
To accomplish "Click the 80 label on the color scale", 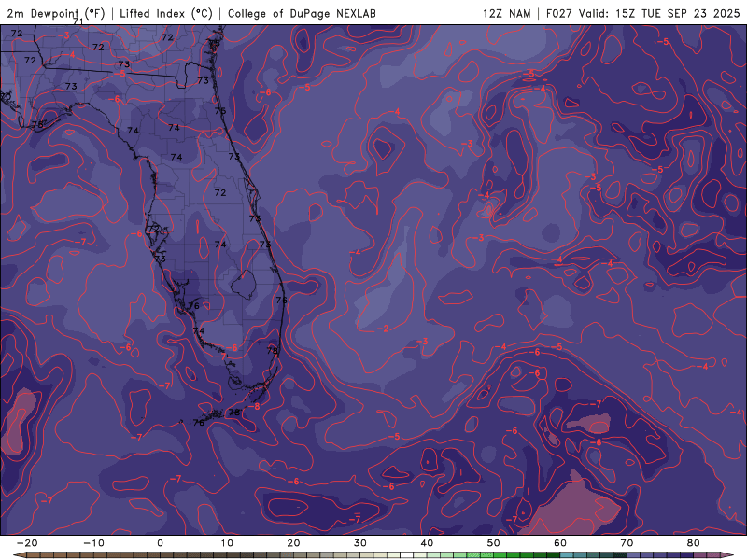I will point(694,543).
